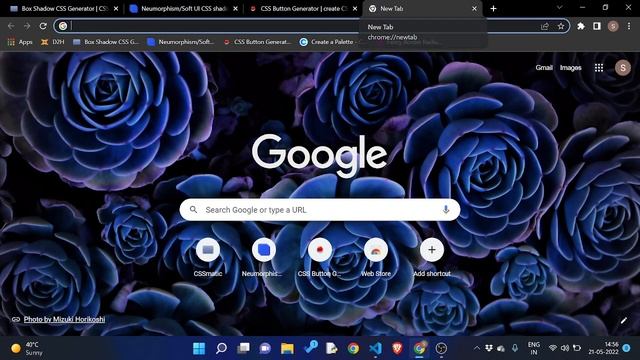Screen dimensions: 640x360
Task: Open the CSS Button Generat... bookmark
Action: (258, 42)
